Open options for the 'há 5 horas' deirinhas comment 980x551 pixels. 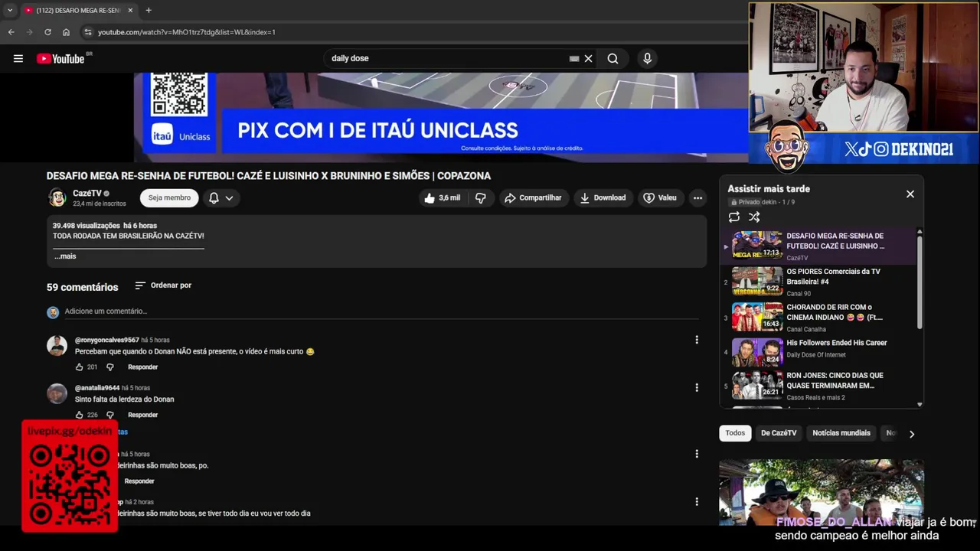point(697,454)
